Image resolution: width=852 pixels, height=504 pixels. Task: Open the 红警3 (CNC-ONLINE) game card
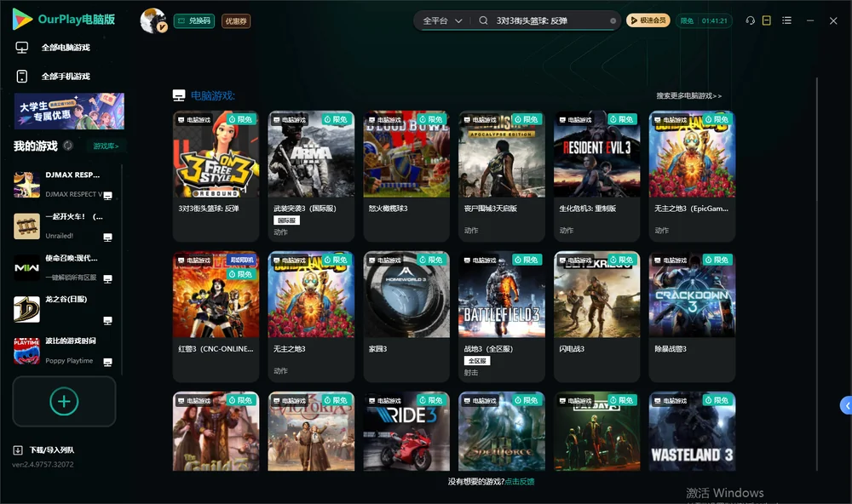[216, 317]
